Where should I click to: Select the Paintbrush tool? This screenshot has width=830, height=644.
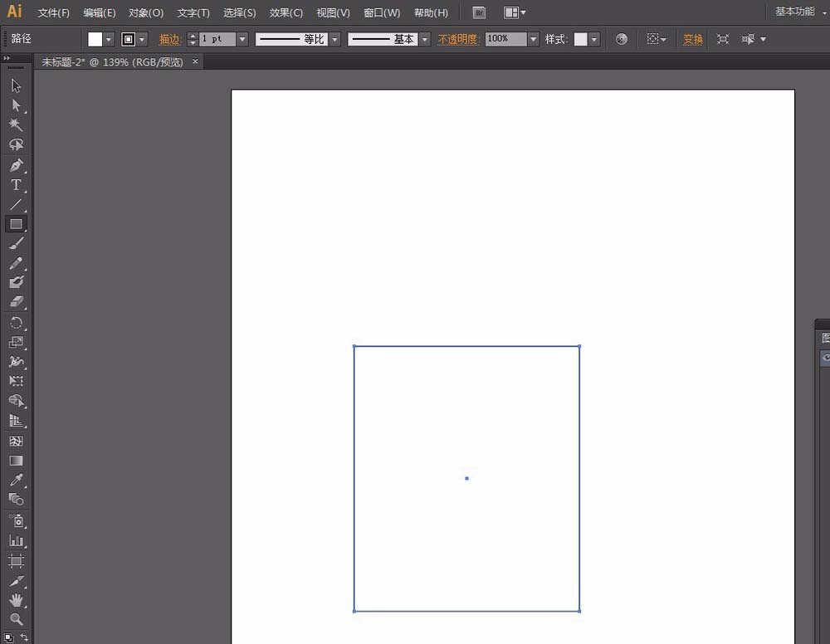pos(16,243)
